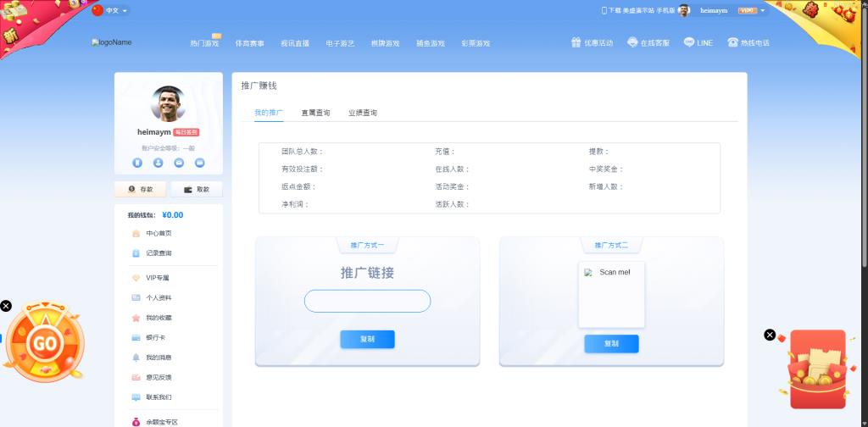Expand the heimaym account dropdown menu
This screenshot has width=868, height=427.
(x=763, y=11)
